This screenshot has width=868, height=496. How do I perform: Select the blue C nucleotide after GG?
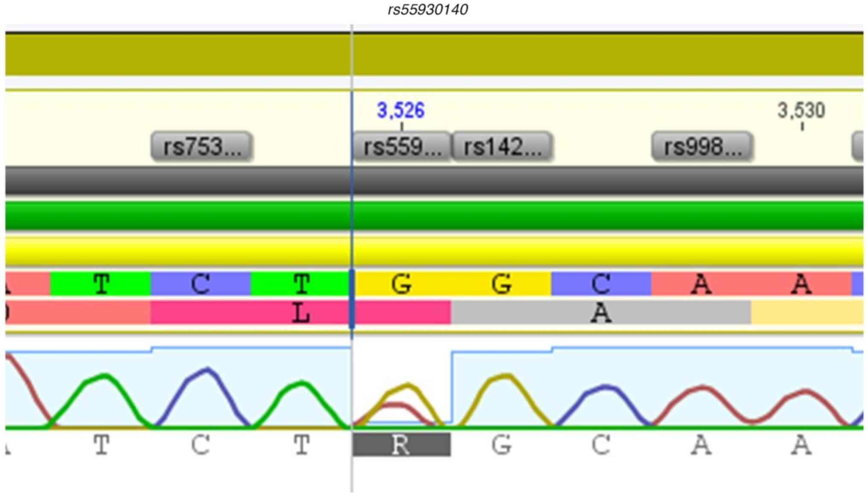click(x=601, y=284)
